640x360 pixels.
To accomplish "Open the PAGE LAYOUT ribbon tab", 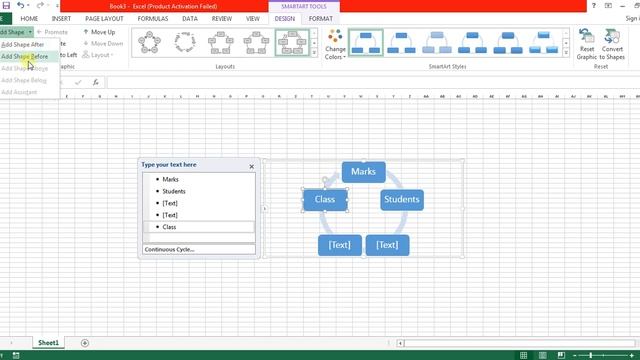I will [104, 19].
